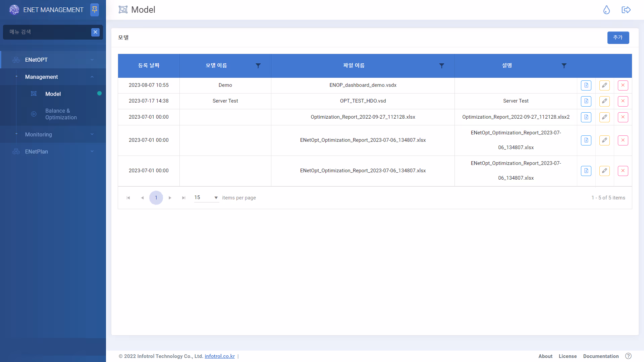Image resolution: width=644 pixels, height=362 pixels.
Task: Clear the menu search with X button
Action: 95,32
